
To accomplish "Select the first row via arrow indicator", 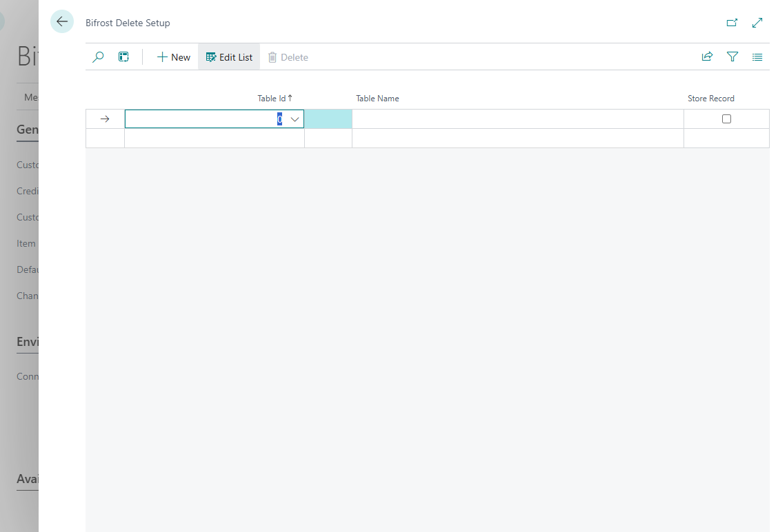I will tap(106, 119).
